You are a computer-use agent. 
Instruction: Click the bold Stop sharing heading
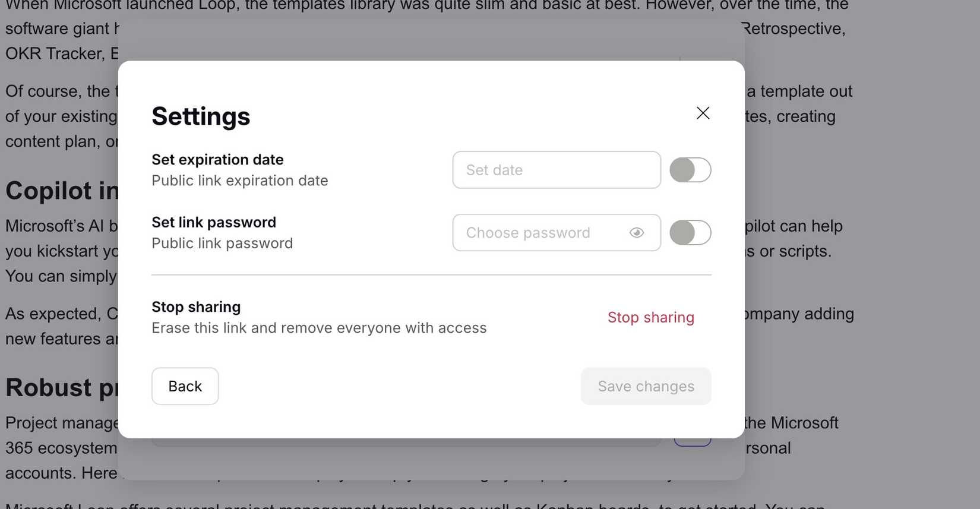(x=196, y=307)
